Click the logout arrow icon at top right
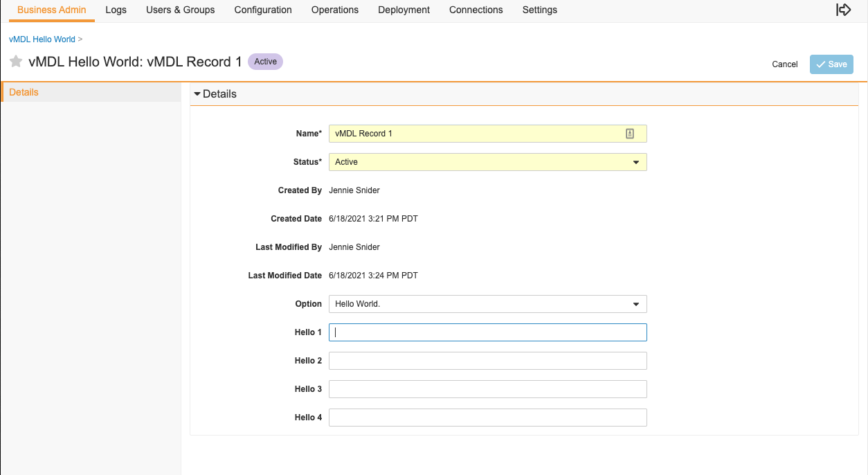 click(843, 10)
